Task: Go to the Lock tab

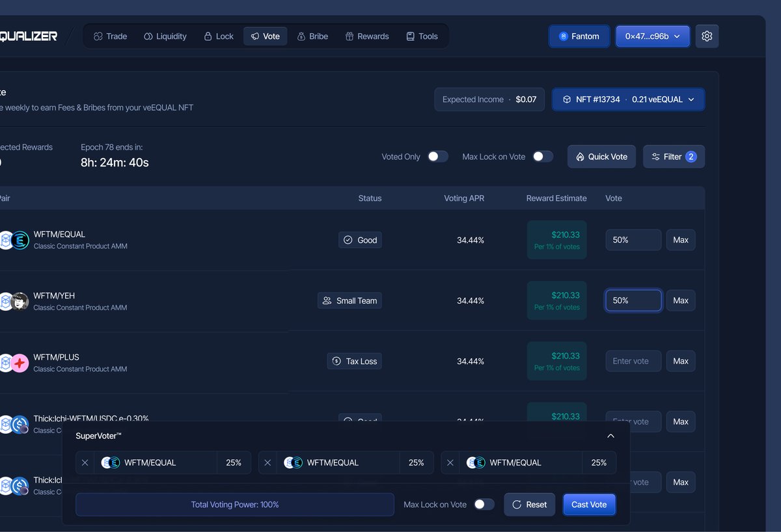Action: (218, 36)
